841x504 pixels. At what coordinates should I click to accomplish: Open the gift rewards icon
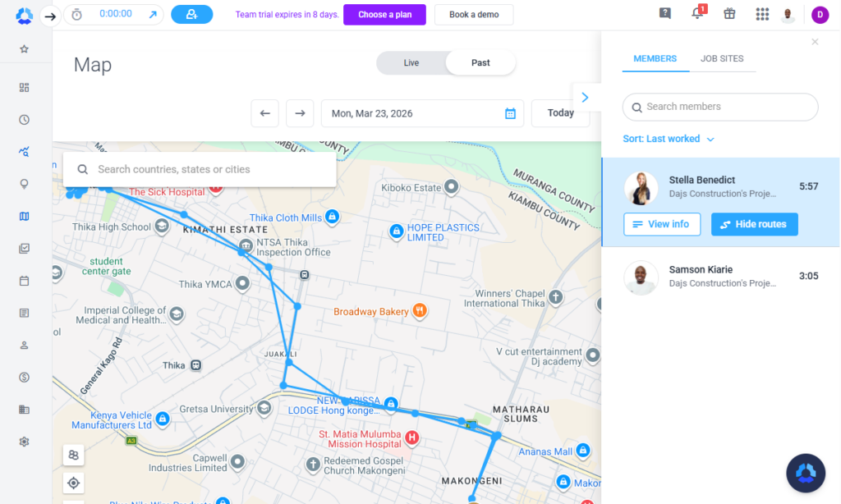coord(729,13)
